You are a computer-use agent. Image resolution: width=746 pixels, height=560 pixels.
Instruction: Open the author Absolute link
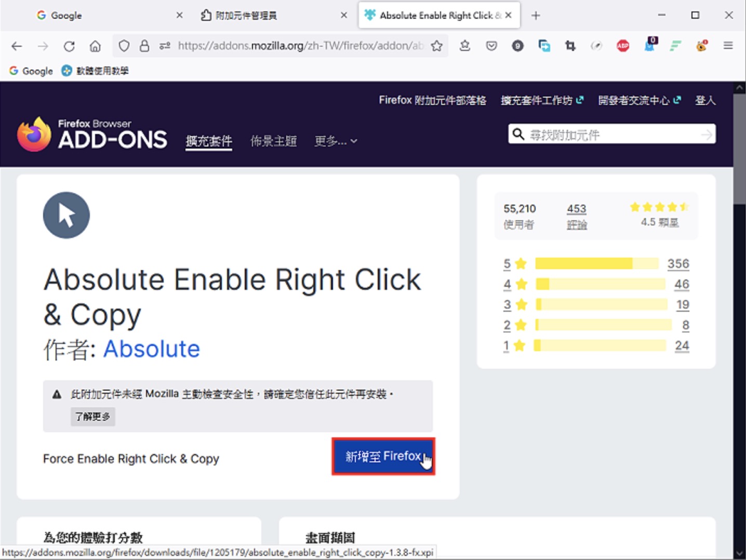coord(151,349)
